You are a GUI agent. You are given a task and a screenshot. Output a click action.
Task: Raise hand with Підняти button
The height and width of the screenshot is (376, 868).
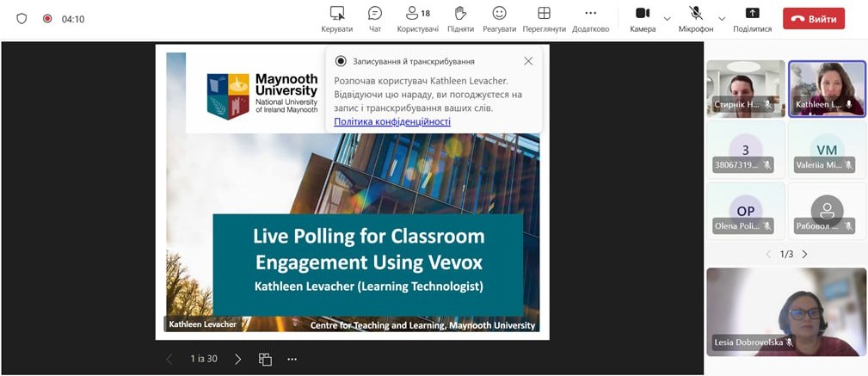coord(460,19)
